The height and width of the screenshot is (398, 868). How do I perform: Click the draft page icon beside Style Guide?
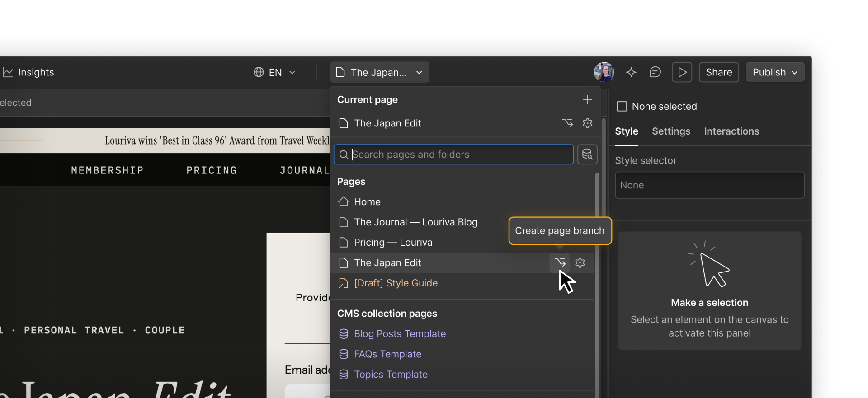[x=344, y=283]
